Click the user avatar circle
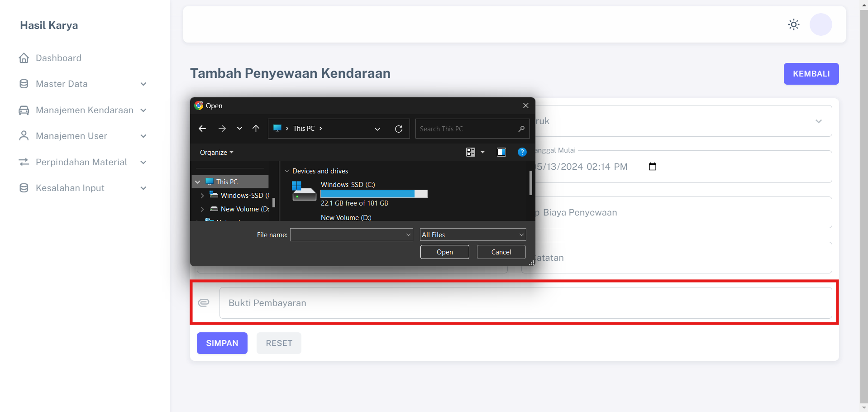This screenshot has height=412, width=868. [820, 24]
